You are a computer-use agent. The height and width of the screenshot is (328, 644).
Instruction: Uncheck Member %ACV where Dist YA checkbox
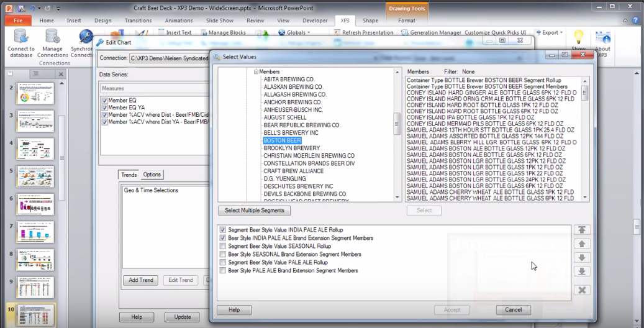click(x=105, y=122)
